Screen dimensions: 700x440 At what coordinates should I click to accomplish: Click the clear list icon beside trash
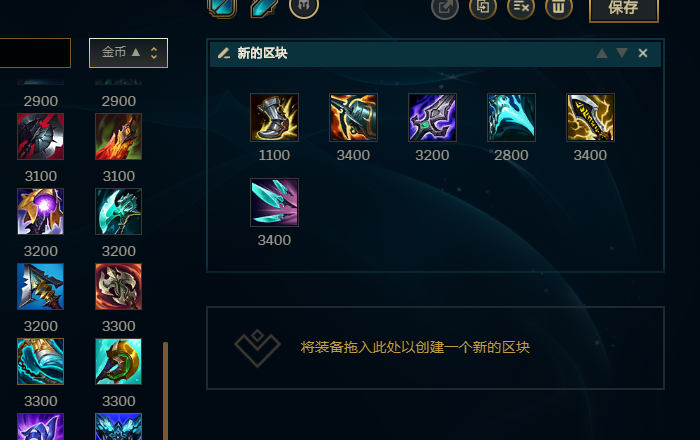click(521, 7)
